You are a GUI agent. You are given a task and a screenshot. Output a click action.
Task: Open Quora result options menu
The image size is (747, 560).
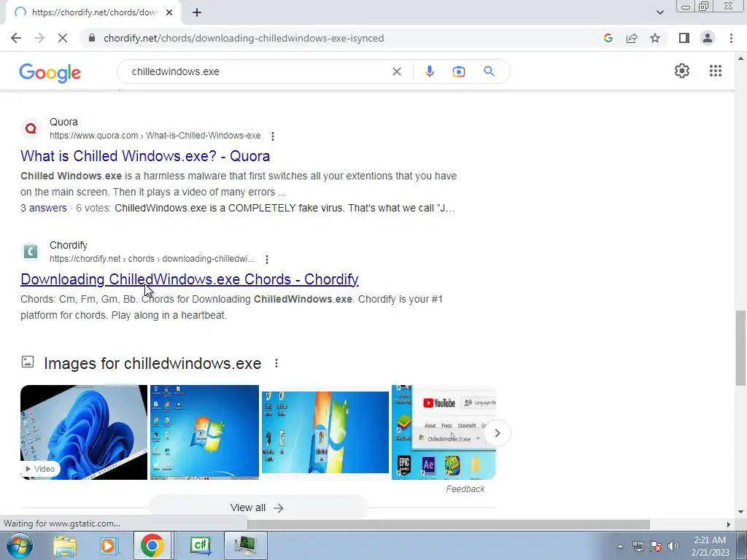273,136
